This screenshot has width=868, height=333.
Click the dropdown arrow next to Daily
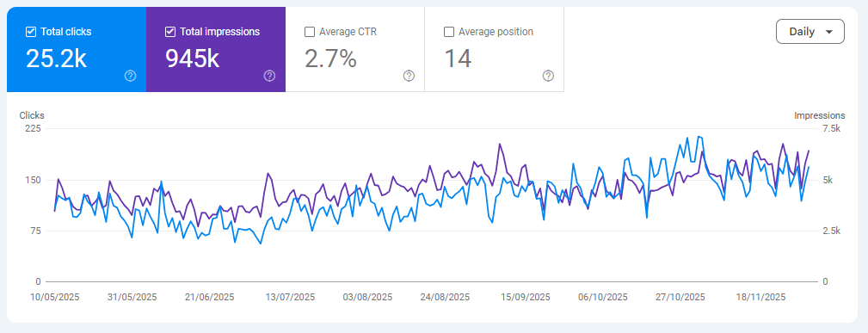click(x=828, y=32)
